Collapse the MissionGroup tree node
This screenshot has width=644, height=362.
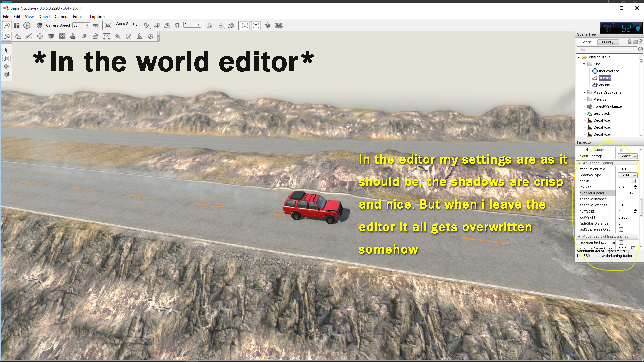579,57
